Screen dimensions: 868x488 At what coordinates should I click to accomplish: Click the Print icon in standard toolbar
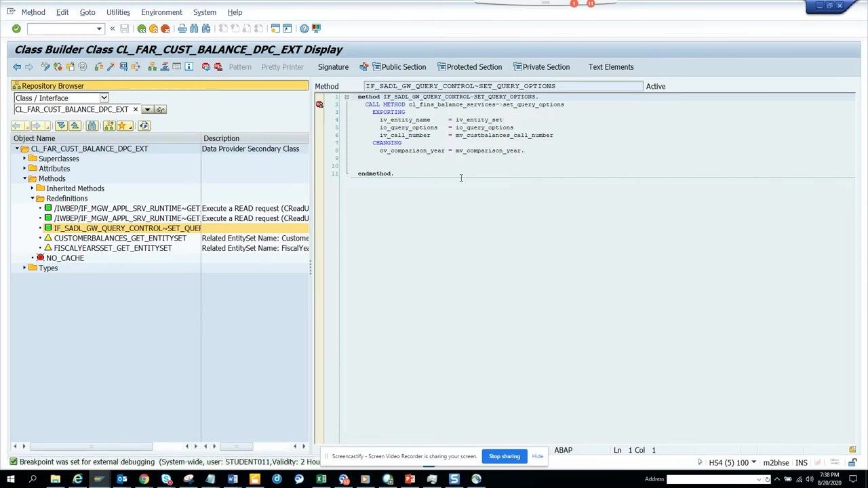(x=182, y=28)
